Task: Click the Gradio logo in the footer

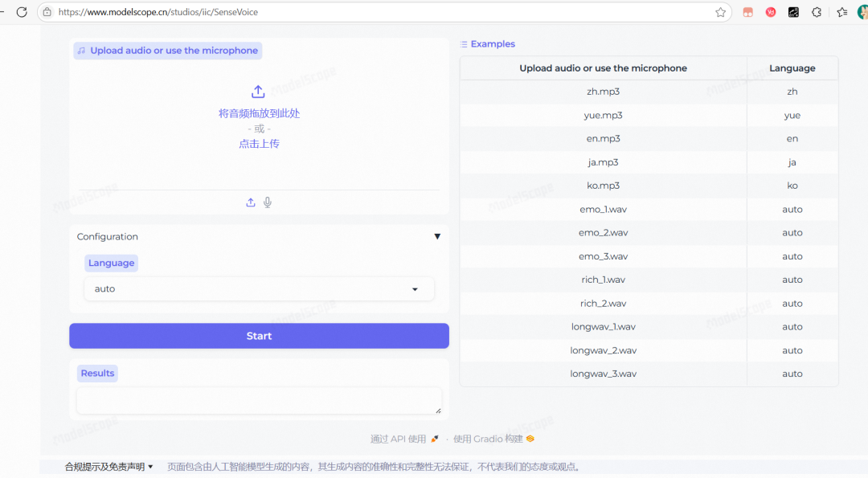Action: (x=529, y=439)
